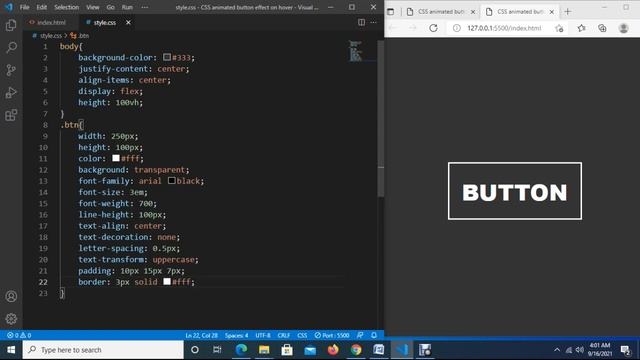Open the Edit menu
The height and width of the screenshot is (360, 640).
[41, 7]
